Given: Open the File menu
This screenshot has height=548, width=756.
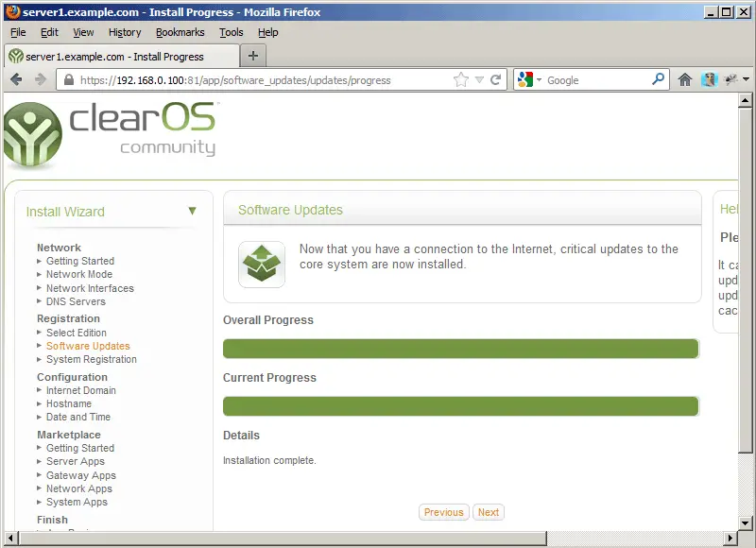Looking at the screenshot, I should coord(18,32).
